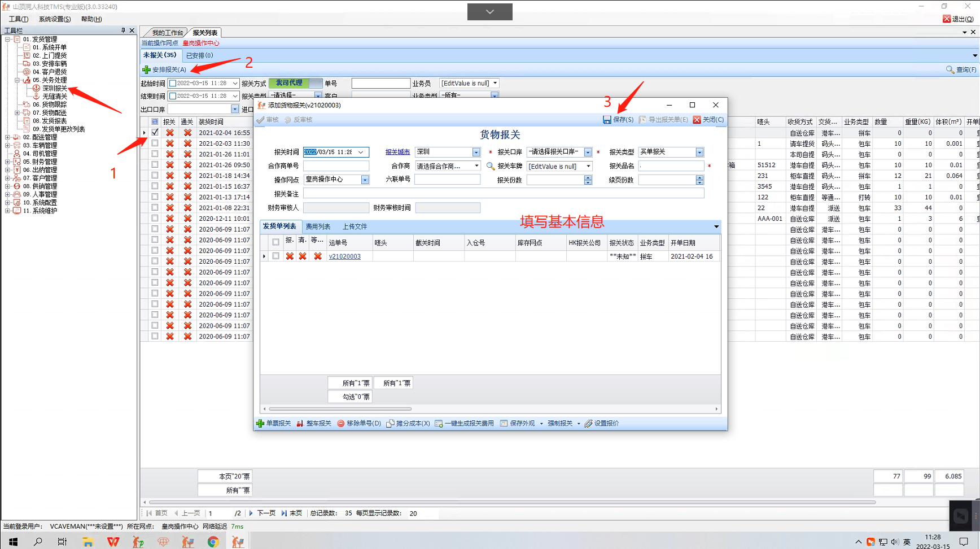Click the magnifier icon beside 报关车牌
This screenshot has height=549, width=980.
491,166
